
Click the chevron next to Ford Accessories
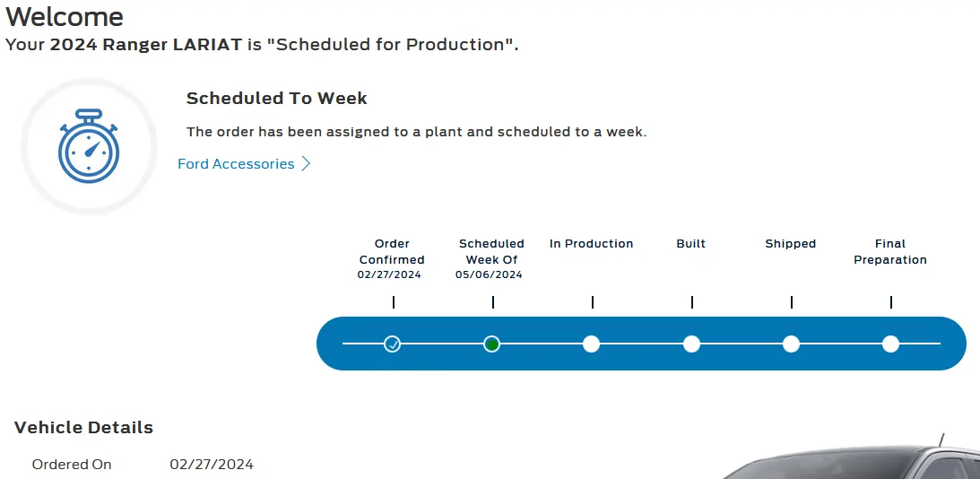306,164
